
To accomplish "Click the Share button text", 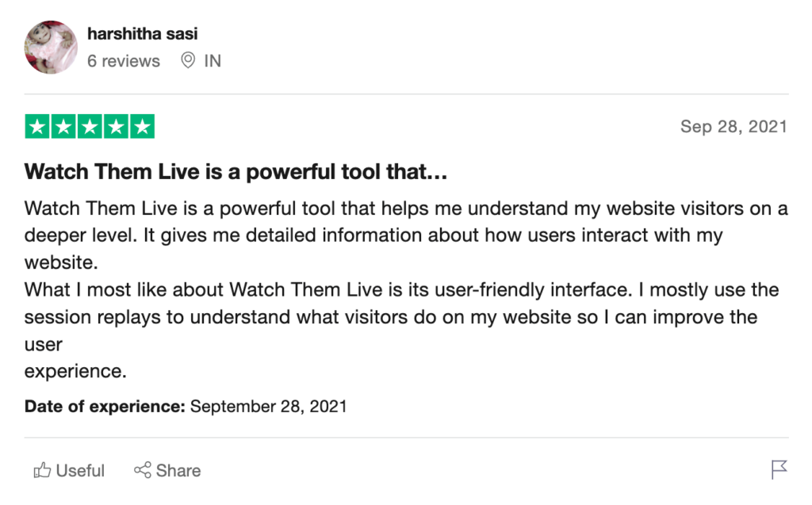I will (x=178, y=470).
